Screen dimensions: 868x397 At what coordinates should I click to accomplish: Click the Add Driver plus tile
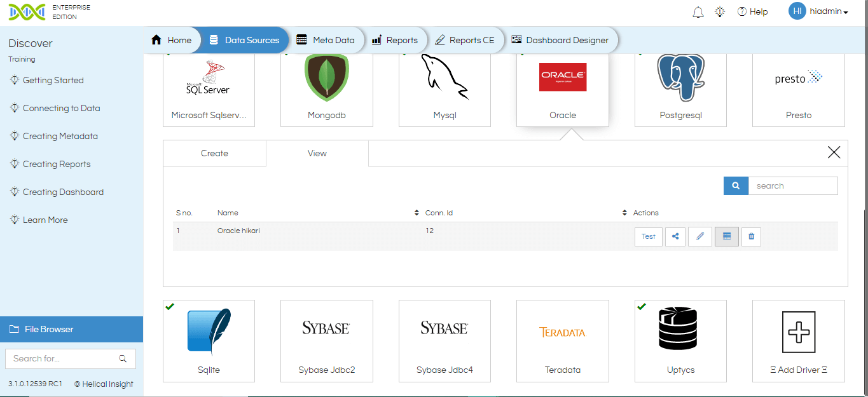coord(799,341)
